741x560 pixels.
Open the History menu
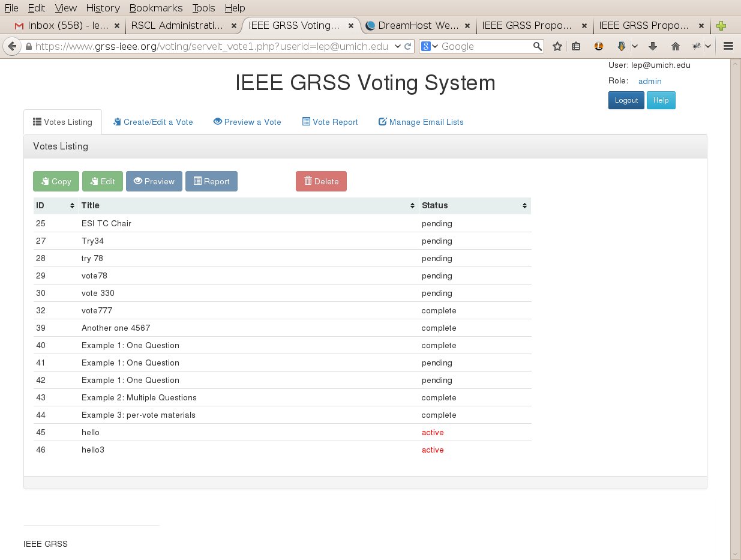tap(103, 8)
